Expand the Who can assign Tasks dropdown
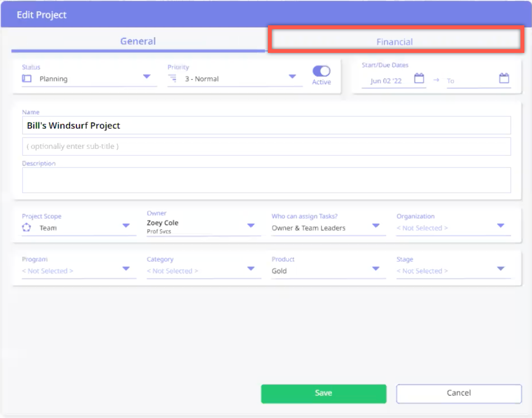Viewport: 532px width, 418px height. tap(376, 225)
